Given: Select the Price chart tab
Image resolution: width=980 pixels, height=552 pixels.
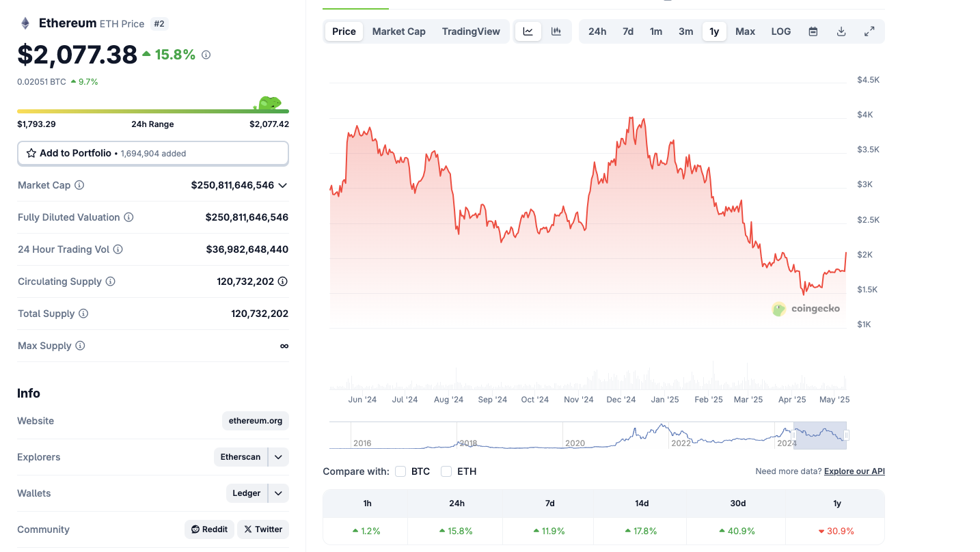Looking at the screenshot, I should pyautogui.click(x=344, y=31).
